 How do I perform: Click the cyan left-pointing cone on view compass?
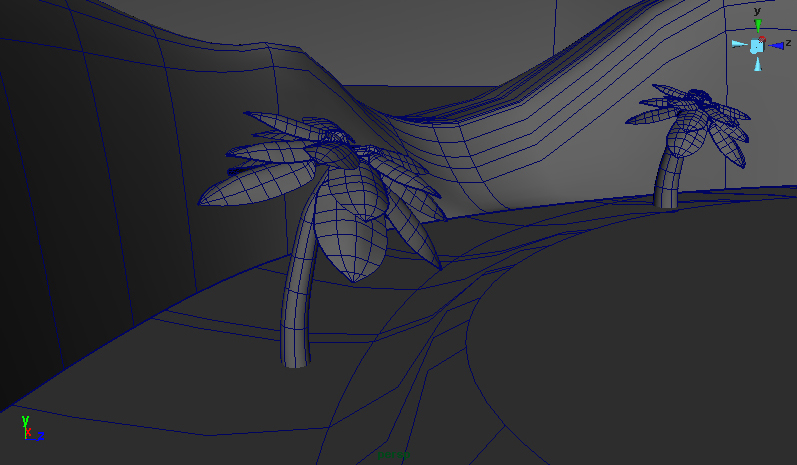[x=739, y=44]
